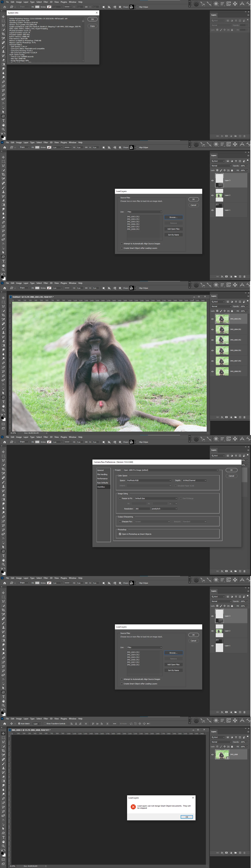Select General in Camera Raw Preferences sidebar
251x868 pixels.
(100, 470)
